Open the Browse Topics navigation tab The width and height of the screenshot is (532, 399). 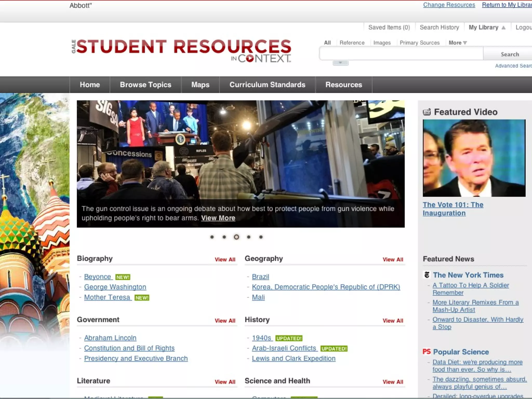coord(145,85)
